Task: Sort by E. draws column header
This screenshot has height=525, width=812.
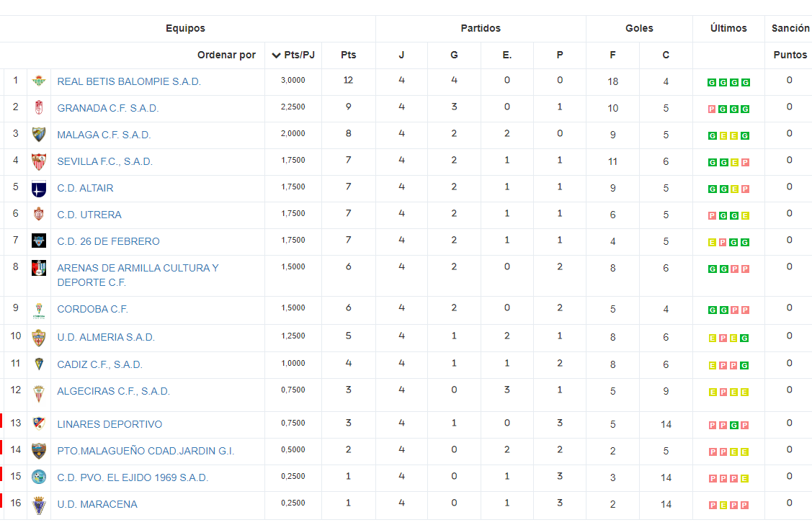Action: point(507,55)
